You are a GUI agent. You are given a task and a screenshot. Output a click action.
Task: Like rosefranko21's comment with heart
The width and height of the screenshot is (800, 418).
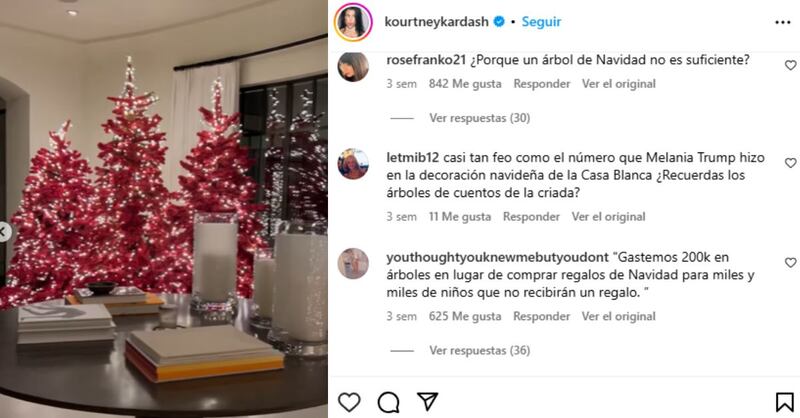(x=790, y=65)
